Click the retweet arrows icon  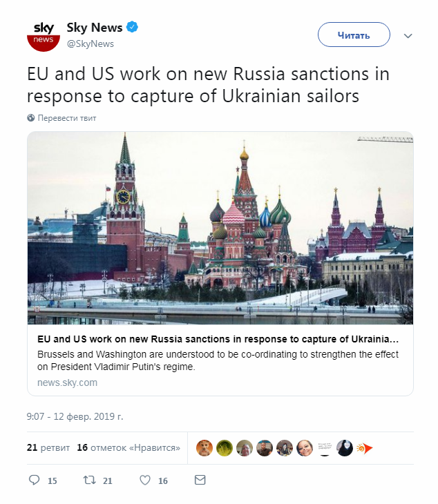[88, 480]
